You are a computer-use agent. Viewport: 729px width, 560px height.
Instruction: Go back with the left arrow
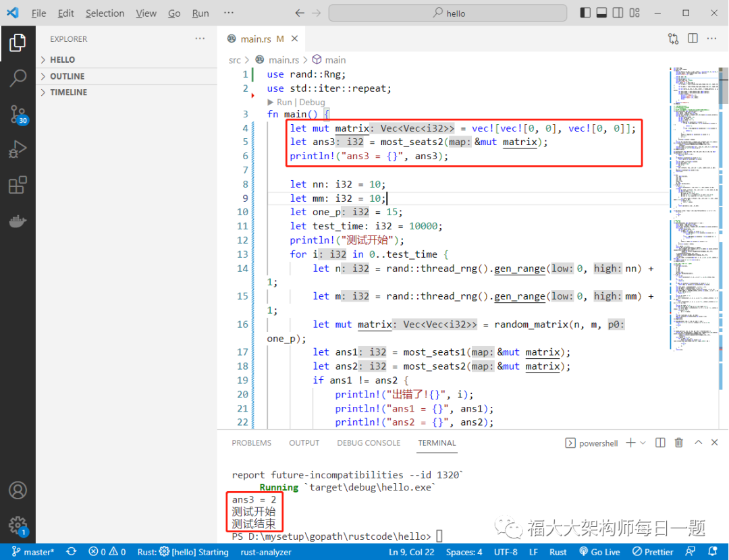[x=300, y=13]
